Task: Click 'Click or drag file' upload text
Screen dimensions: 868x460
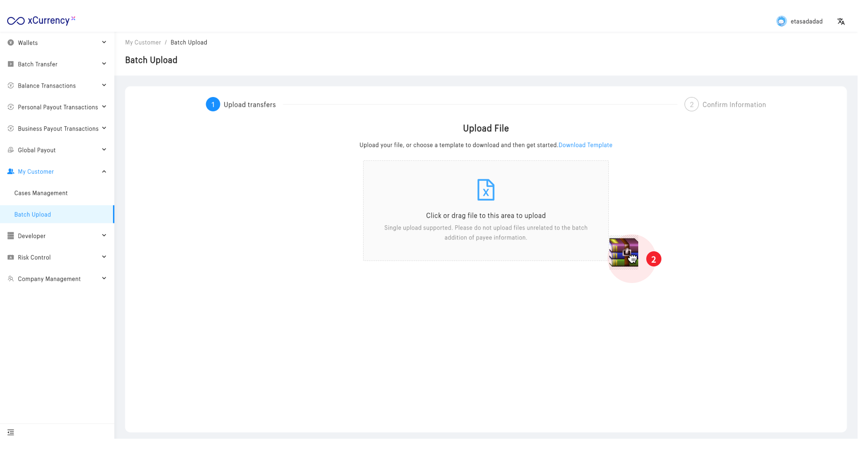Action: [x=486, y=216]
